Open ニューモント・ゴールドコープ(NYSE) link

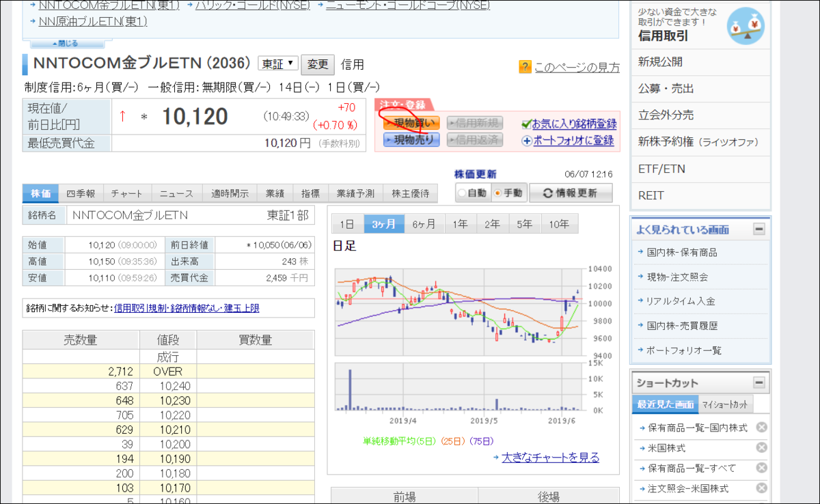click(x=407, y=4)
